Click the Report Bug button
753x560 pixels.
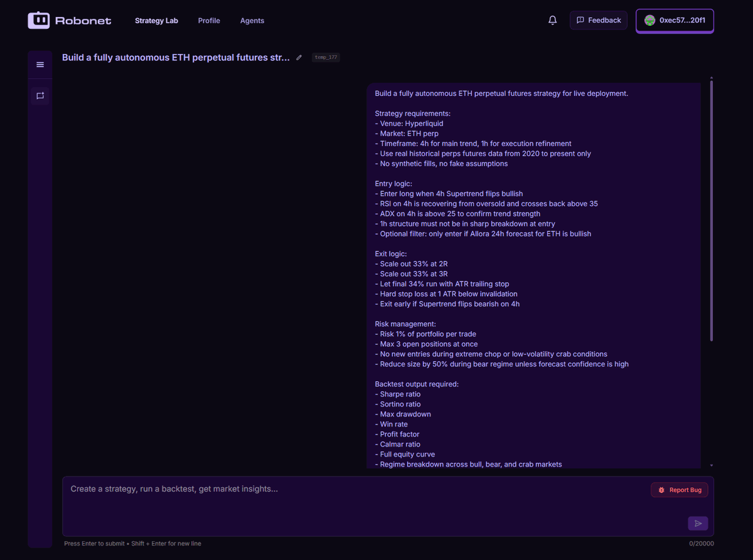pyautogui.click(x=680, y=490)
